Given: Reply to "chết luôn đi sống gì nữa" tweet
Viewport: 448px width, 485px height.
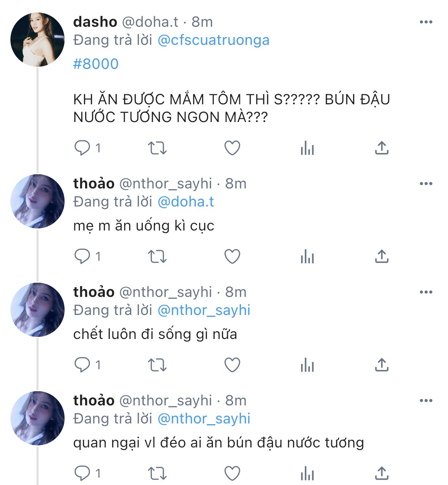Looking at the screenshot, I should (x=82, y=365).
